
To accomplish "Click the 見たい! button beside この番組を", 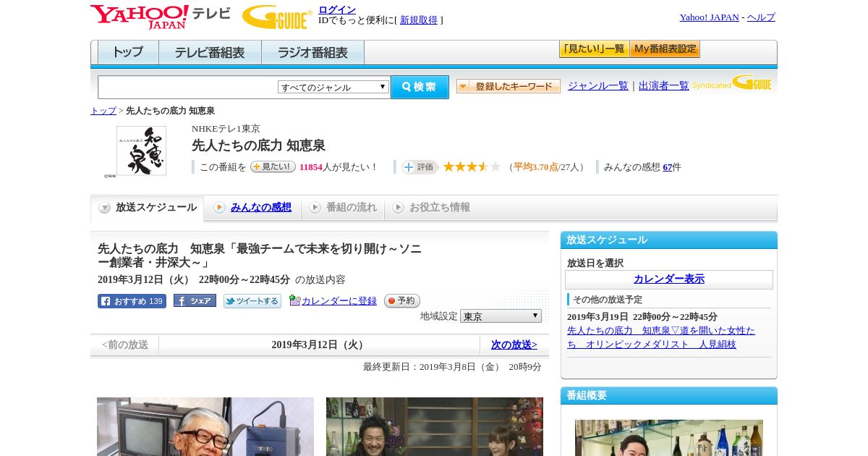I will click(273, 166).
